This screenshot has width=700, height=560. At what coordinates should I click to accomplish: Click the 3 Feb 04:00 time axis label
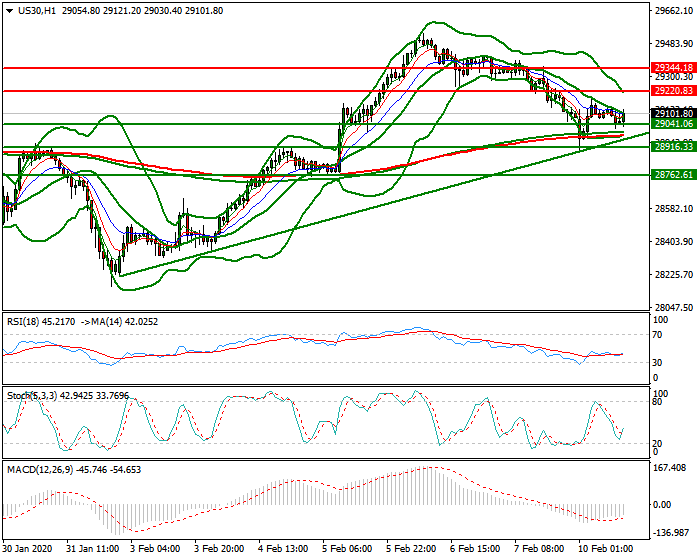[x=155, y=548]
